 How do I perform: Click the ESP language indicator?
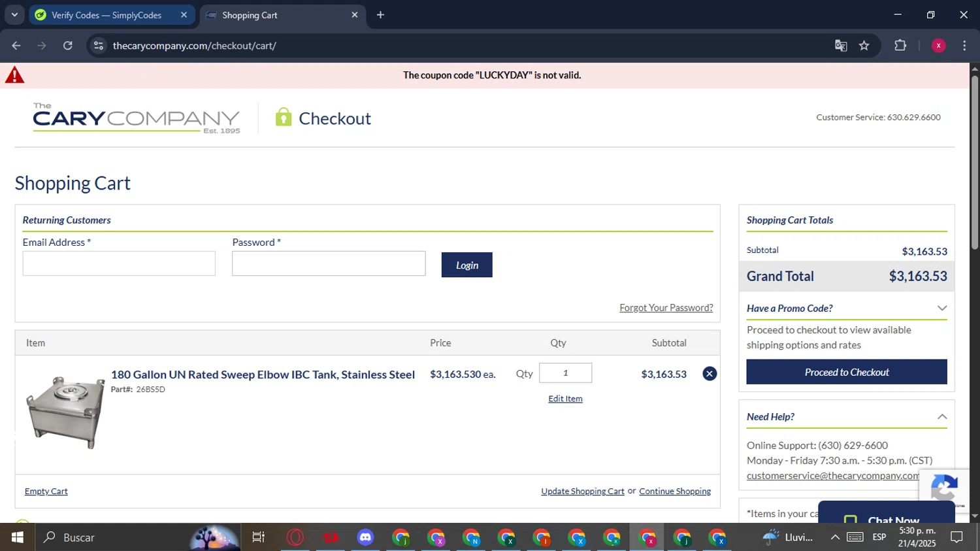[x=879, y=537]
